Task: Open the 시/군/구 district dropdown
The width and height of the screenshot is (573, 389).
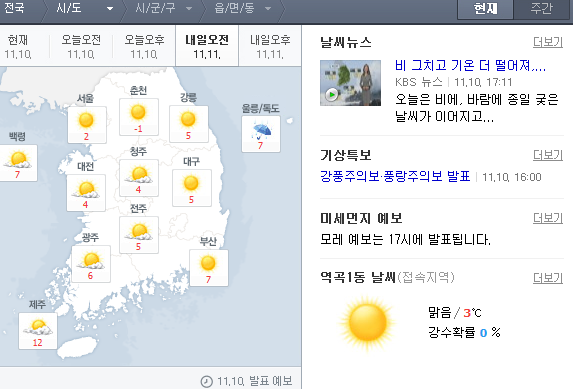Action: (163, 8)
